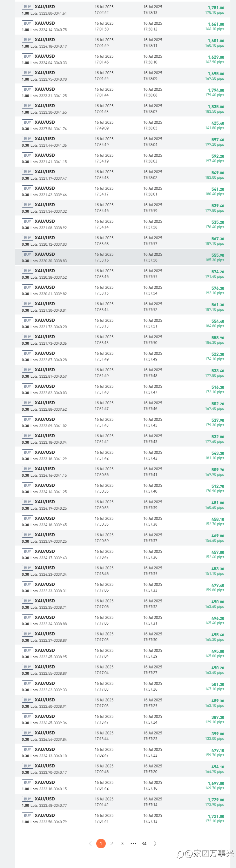
Task: Select the trade with 387.30 profit
Action: pos(218,717)
